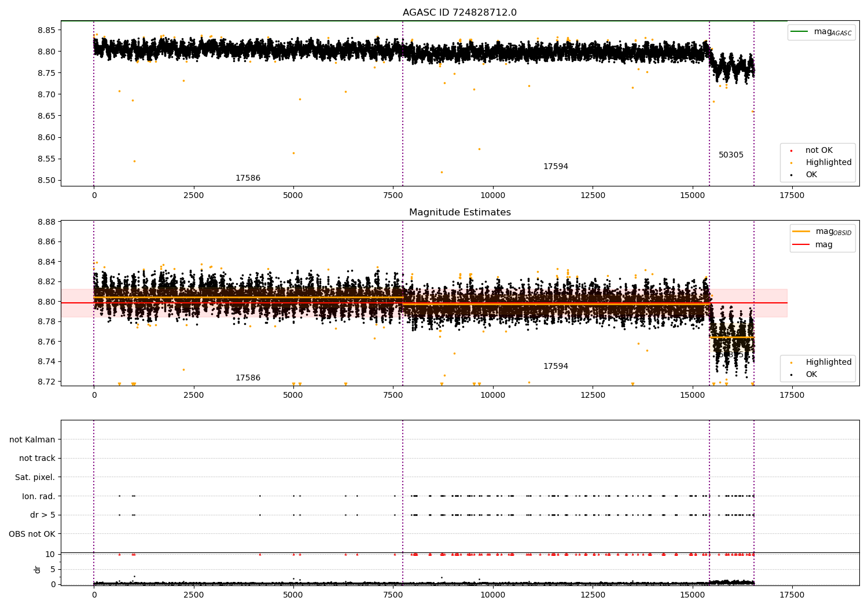This screenshot has width=868, height=608.
Task: Click the 'not track' axis label
Action: point(37,459)
